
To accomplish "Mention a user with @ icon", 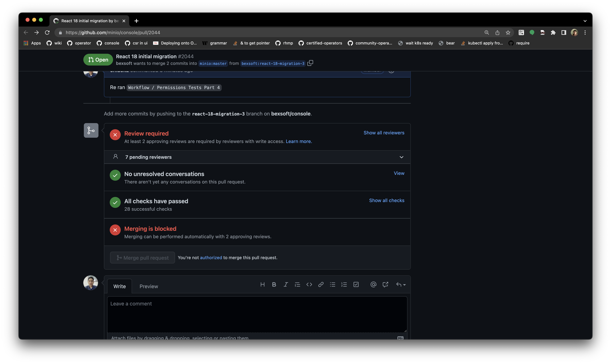I will [x=373, y=285].
